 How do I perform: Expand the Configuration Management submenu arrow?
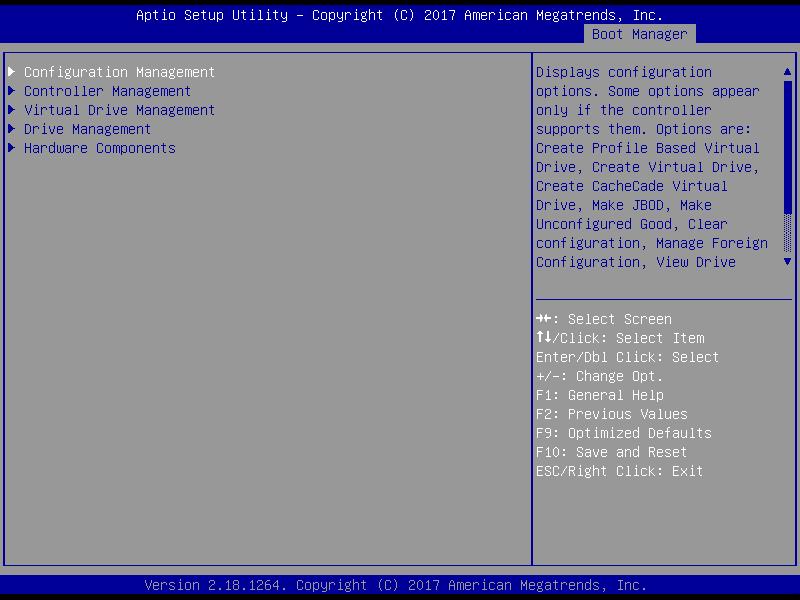point(12,72)
